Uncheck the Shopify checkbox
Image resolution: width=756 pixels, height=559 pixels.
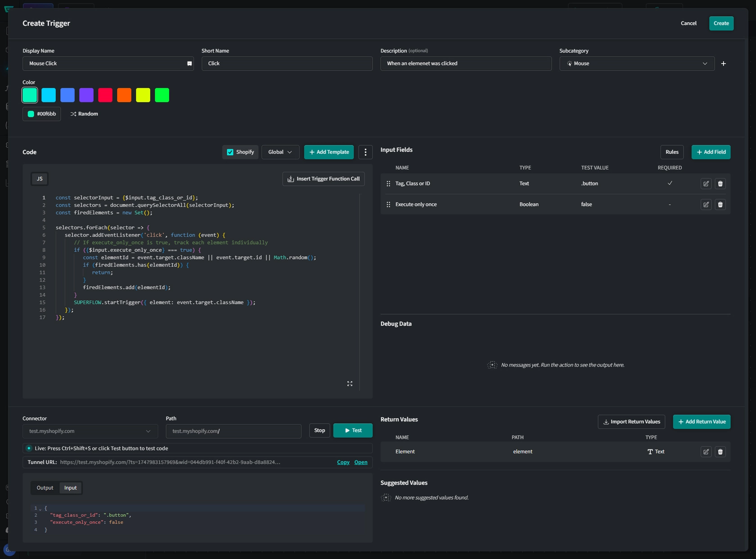point(230,152)
